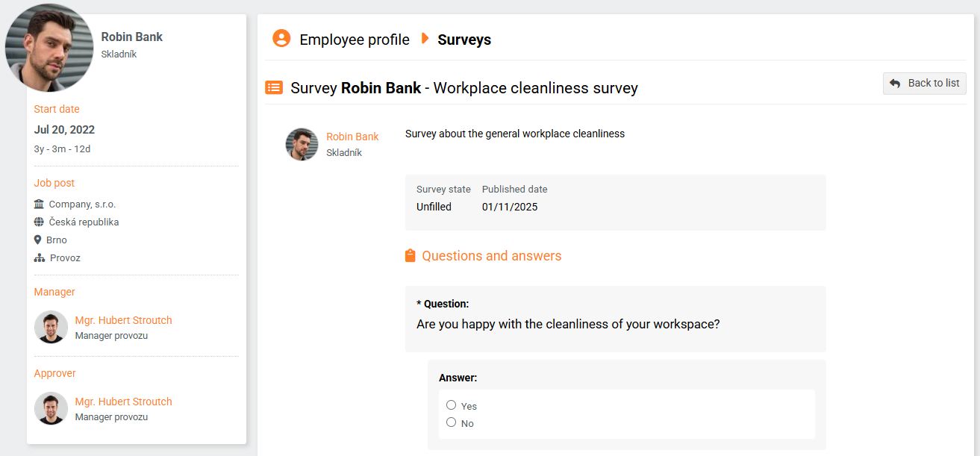Viewport: 980px width, 456px height.
Task: Click the orange breadcrumb arrow before Surveys
Action: [425, 39]
